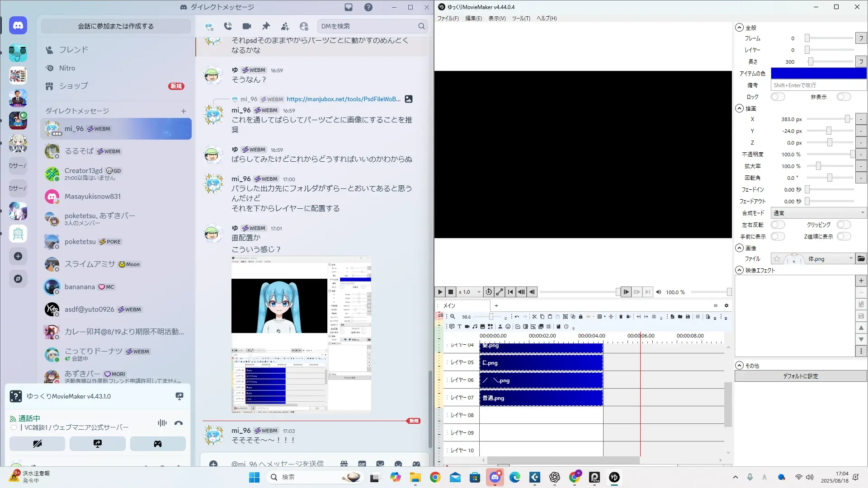
Task: Start a voice call in Discord DM
Action: coord(228,26)
